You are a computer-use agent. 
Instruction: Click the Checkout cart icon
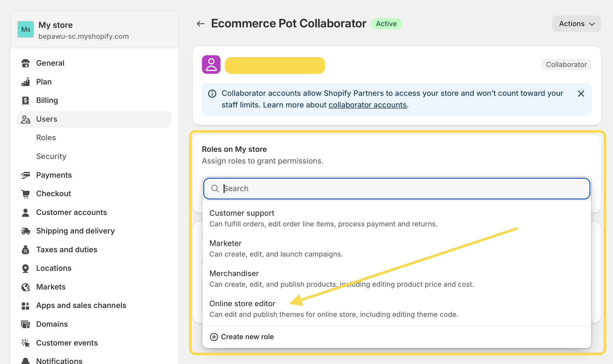coord(25,194)
